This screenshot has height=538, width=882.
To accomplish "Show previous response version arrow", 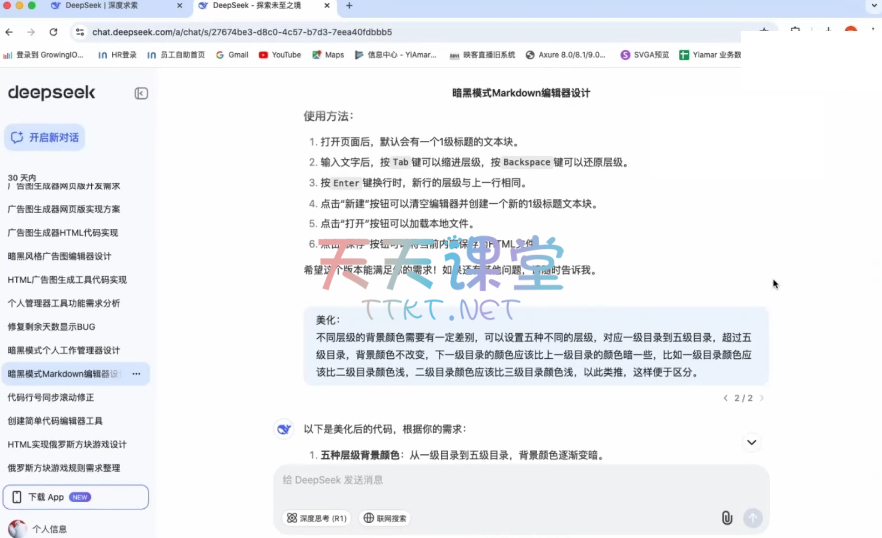I will [x=725, y=398].
